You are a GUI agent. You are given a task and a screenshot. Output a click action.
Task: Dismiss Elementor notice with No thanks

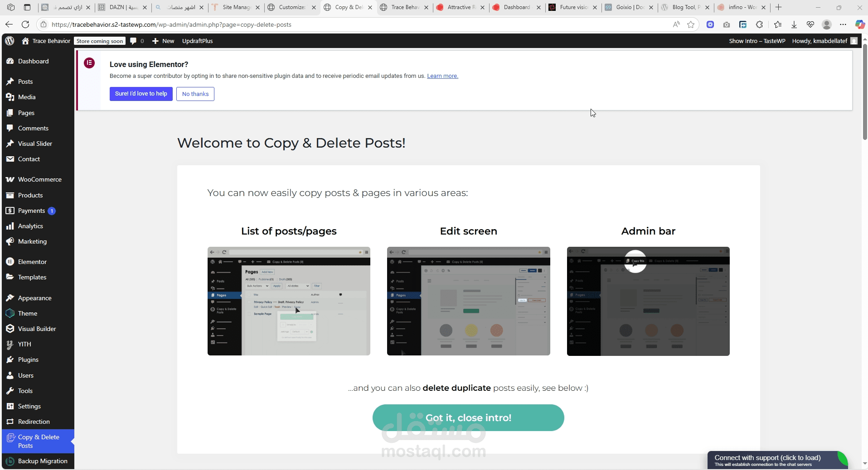(195, 94)
